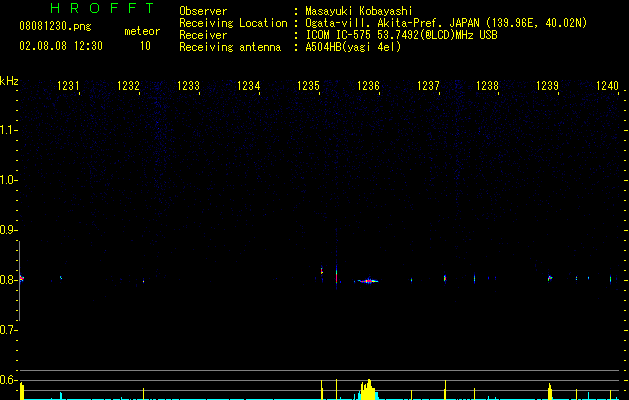Click the 1.0 kHz axis label

[x=8, y=180]
